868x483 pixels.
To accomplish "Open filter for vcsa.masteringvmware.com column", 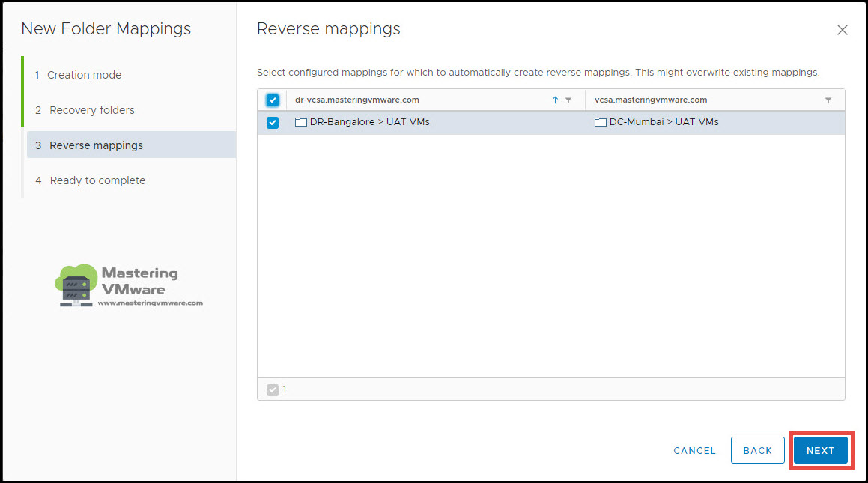I will pyautogui.click(x=828, y=100).
